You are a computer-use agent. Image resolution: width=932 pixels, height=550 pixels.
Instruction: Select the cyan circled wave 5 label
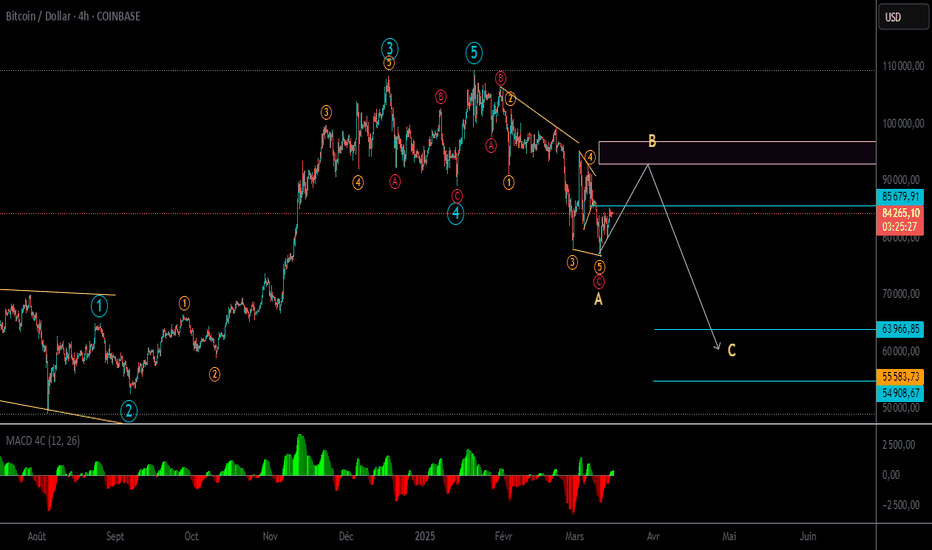click(474, 53)
